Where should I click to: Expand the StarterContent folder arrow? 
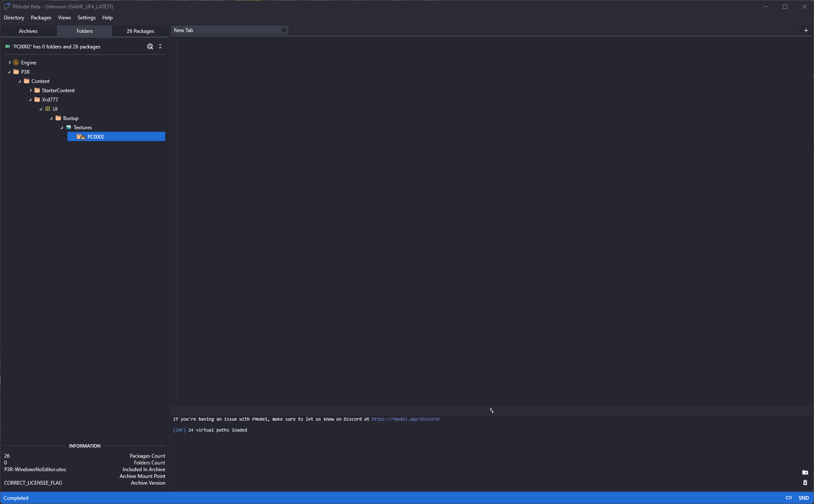click(30, 90)
